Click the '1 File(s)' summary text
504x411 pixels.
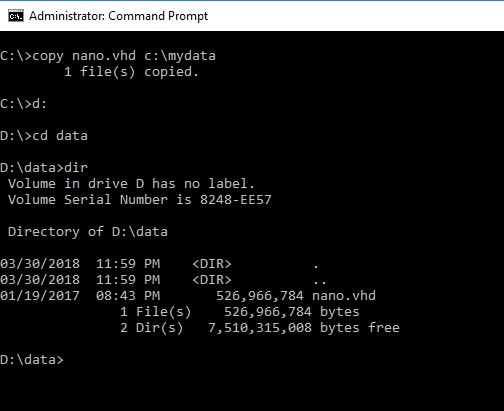click(155, 312)
